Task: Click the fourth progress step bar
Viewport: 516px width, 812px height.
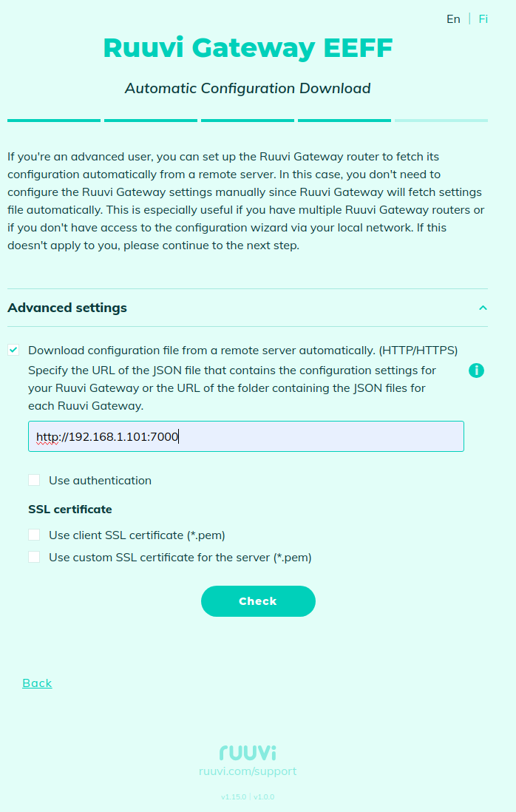Action: (x=344, y=120)
